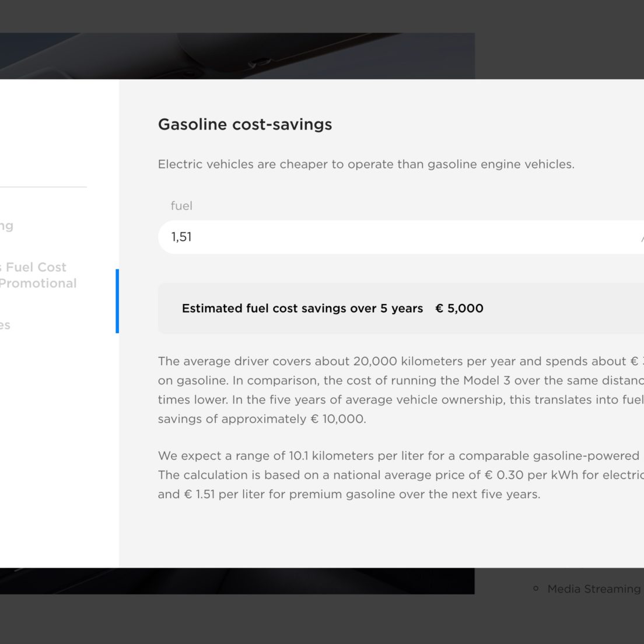Click the blue active section indicator bar
The width and height of the screenshot is (644, 644).
coord(117,301)
